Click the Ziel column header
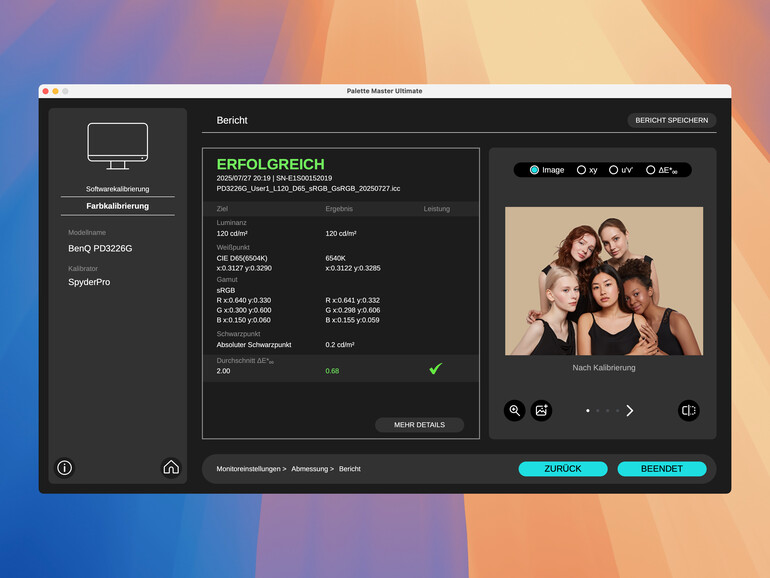Screen dimensions: 770x578 [x=222, y=209]
